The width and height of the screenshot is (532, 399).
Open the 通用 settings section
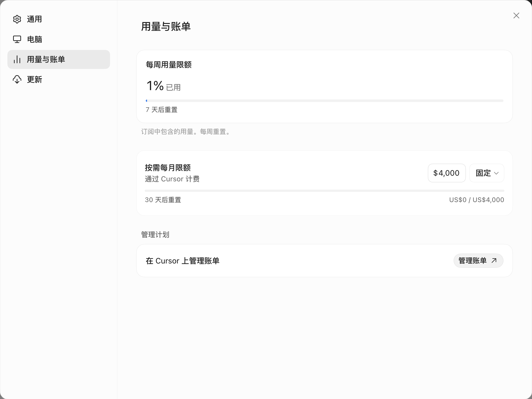pos(59,19)
